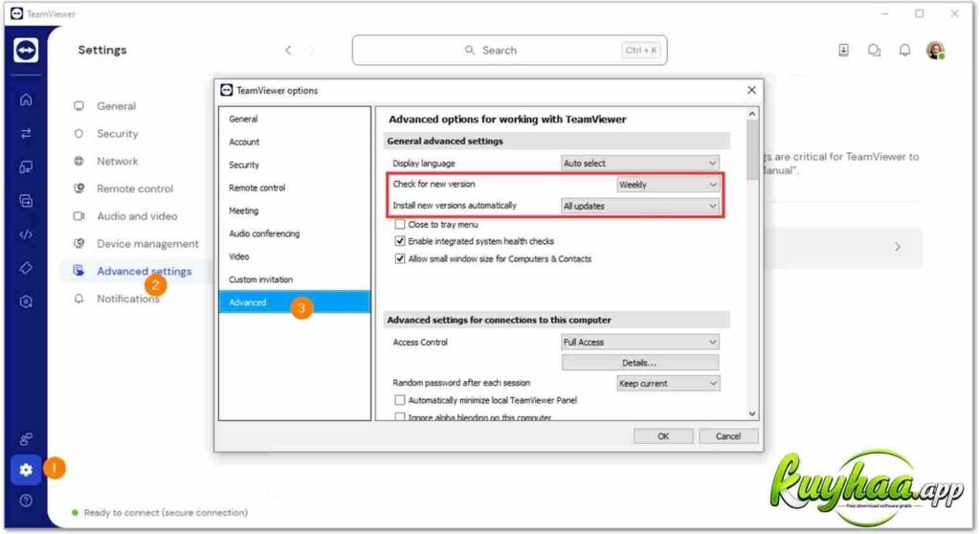Open the contacts book icon in top bar

[x=843, y=50]
